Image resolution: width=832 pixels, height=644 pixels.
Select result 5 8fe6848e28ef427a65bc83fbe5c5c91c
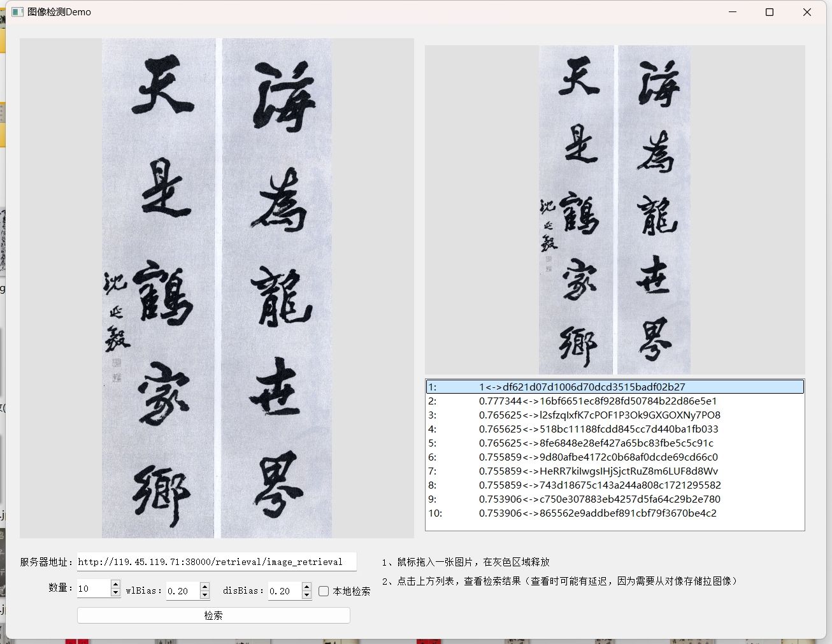coord(615,443)
